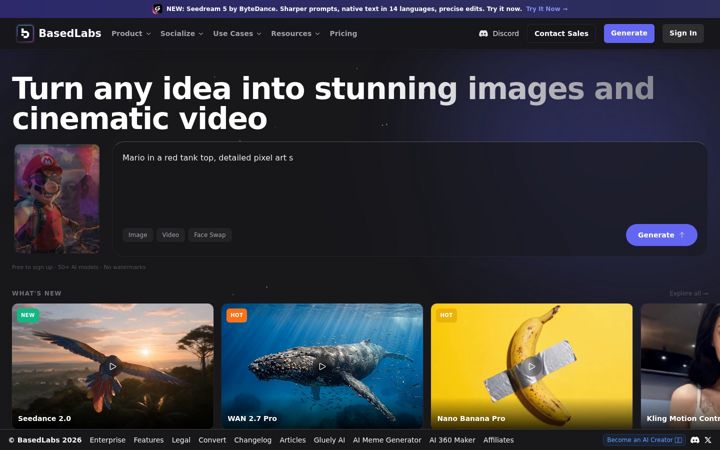Open the X social icon in footer
The image size is (720, 450).
point(708,440)
